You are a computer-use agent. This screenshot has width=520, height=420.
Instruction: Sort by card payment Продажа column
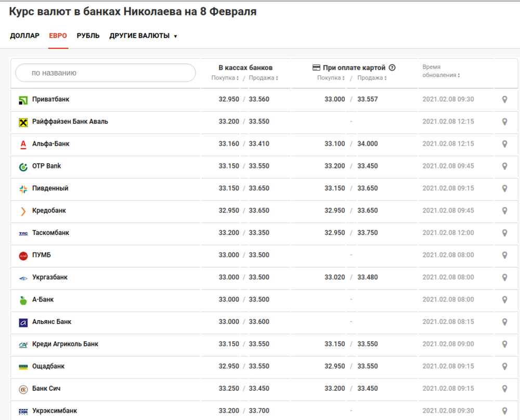point(372,78)
